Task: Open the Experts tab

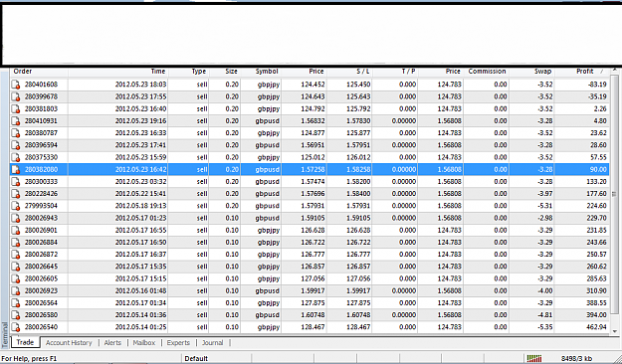Action: coord(178,342)
